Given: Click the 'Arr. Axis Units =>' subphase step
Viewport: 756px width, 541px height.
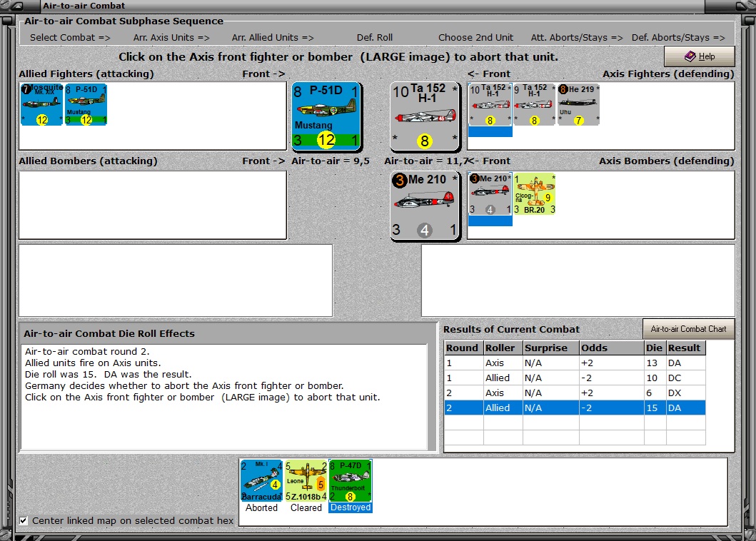Looking at the screenshot, I should 171,38.
